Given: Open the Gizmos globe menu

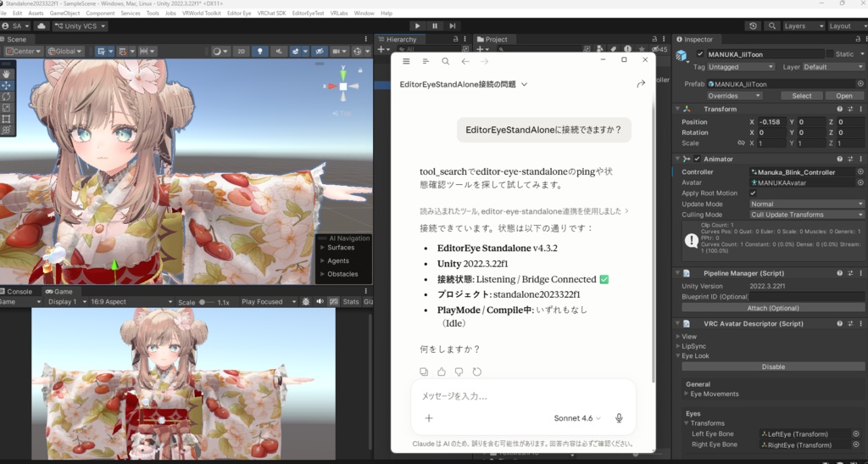Looking at the screenshot, I should point(359,52).
